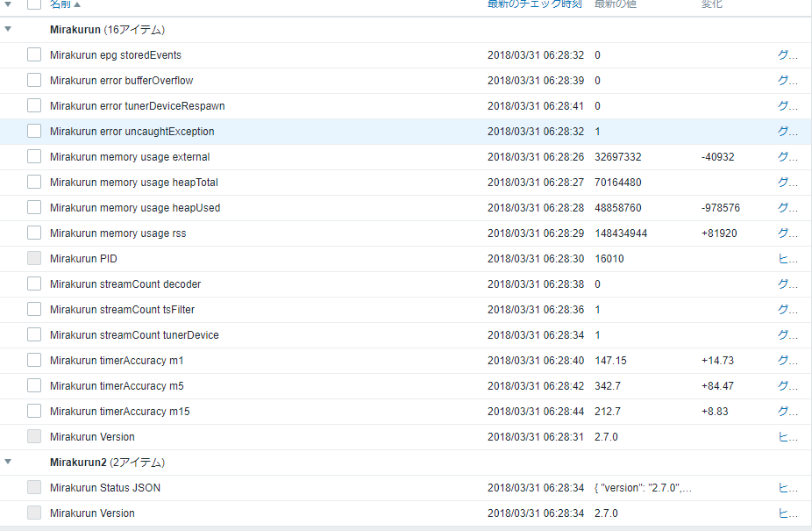Viewport: 812px width, 531px height.
Task: Open graph link for timerAccuracy m5
Action: tap(787, 385)
